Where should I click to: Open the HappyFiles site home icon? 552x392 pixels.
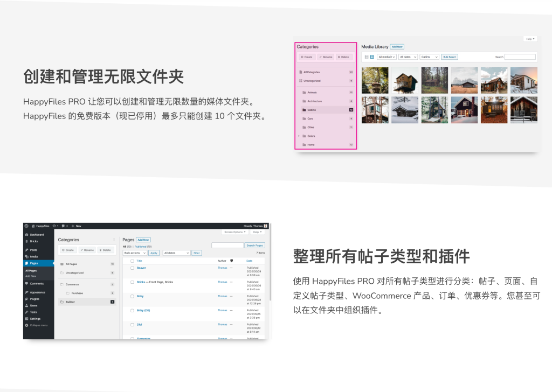click(33, 226)
